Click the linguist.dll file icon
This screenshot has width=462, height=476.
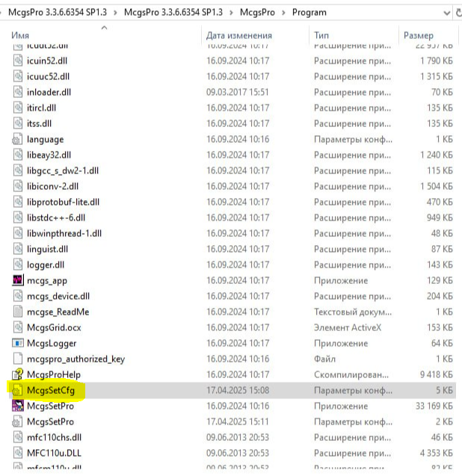point(18,249)
